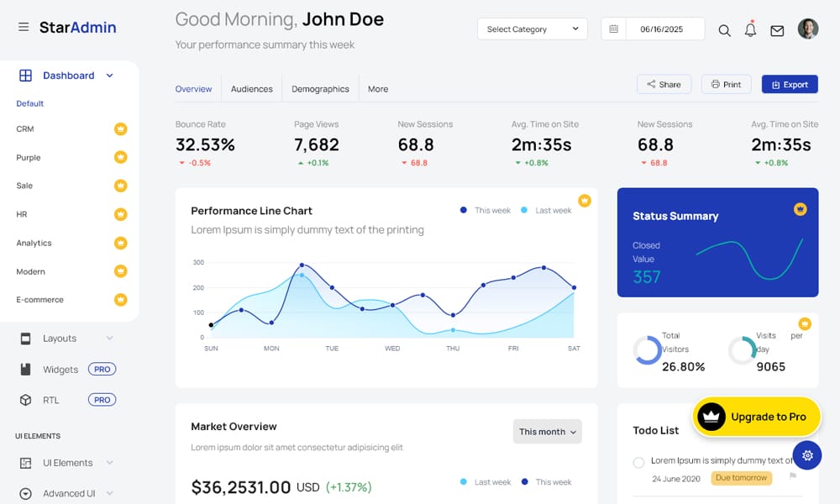The image size is (840, 504).
Task: Open the This month dropdown
Action: (547, 432)
